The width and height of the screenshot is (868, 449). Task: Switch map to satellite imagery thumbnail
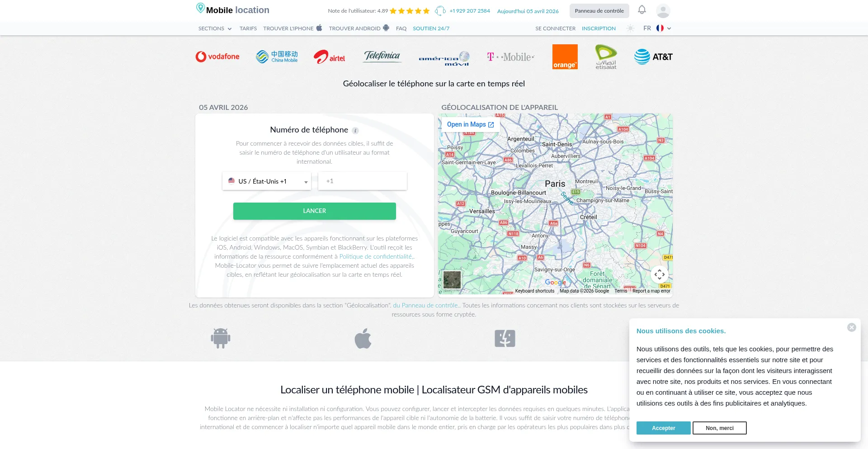[452, 280]
